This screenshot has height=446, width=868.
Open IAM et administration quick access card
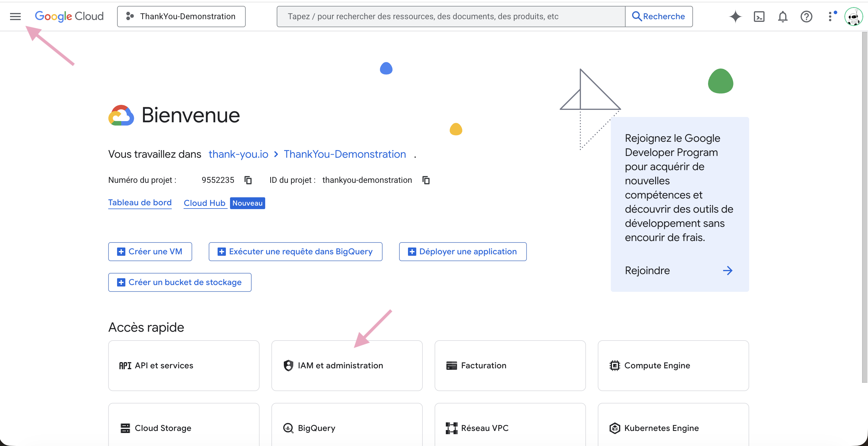coord(347,365)
